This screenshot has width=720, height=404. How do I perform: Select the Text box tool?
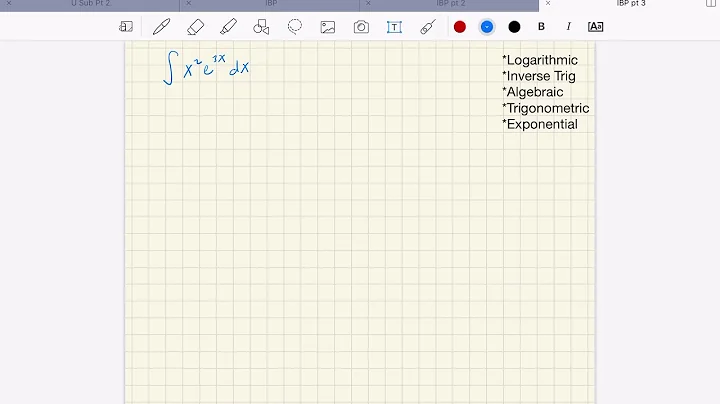(x=394, y=27)
